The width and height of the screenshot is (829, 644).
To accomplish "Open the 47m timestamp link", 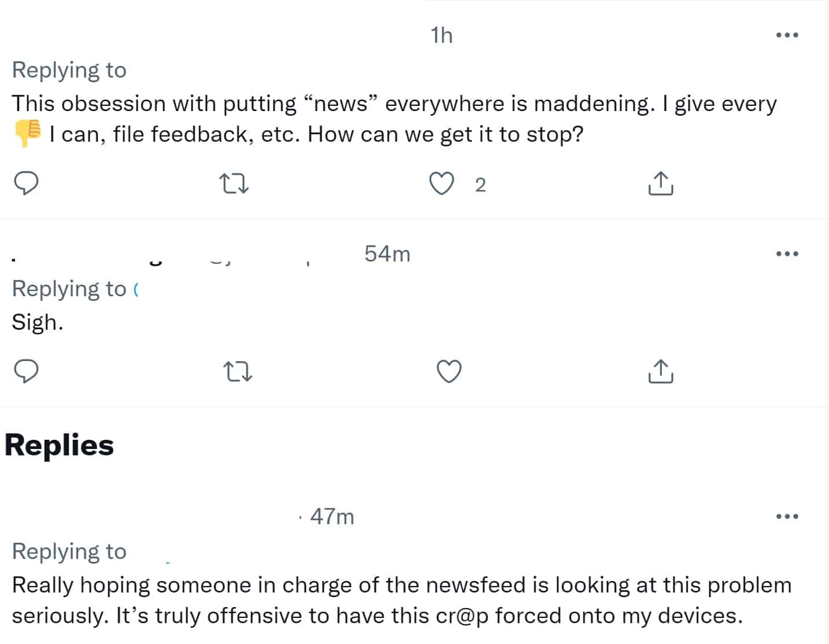I will [332, 516].
